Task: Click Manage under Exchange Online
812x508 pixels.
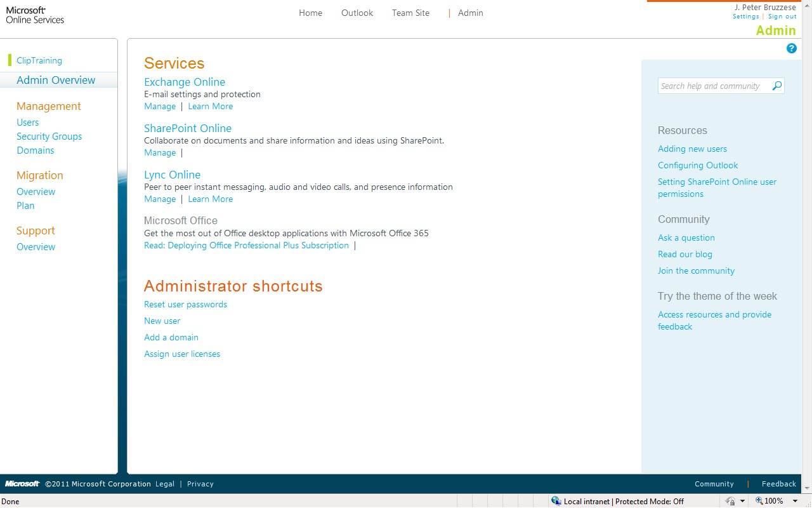Action: click(x=160, y=106)
